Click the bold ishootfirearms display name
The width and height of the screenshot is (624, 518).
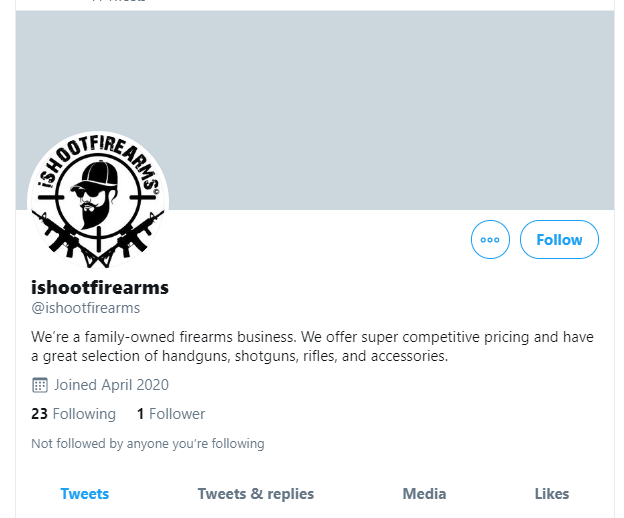[100, 287]
